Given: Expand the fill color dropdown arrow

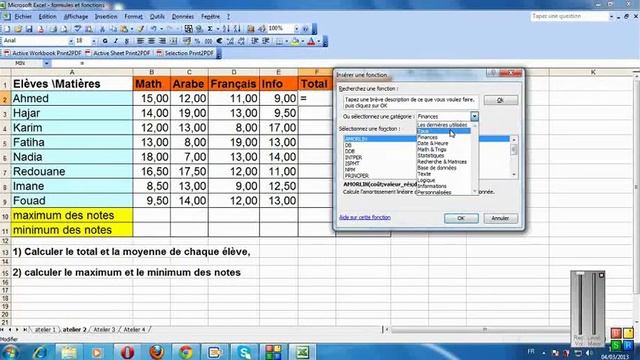Looking at the screenshot, I should 302,41.
